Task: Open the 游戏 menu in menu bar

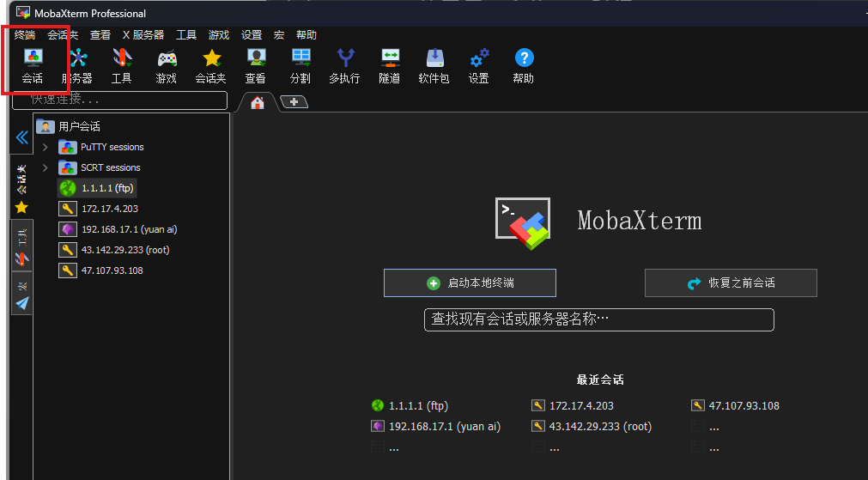Action: pos(219,35)
